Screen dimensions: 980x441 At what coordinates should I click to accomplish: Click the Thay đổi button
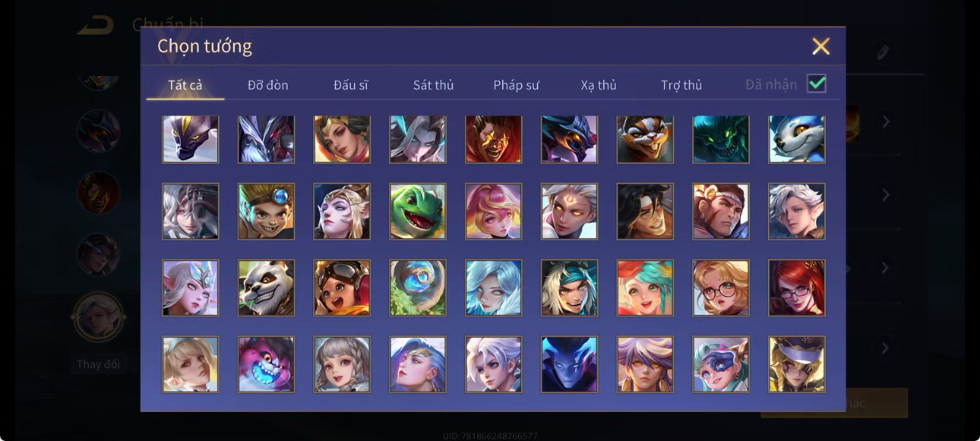(98, 364)
